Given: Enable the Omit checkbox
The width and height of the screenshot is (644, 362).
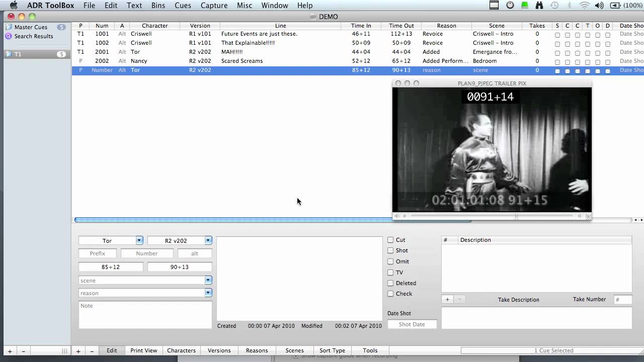Looking at the screenshot, I should [x=390, y=261].
